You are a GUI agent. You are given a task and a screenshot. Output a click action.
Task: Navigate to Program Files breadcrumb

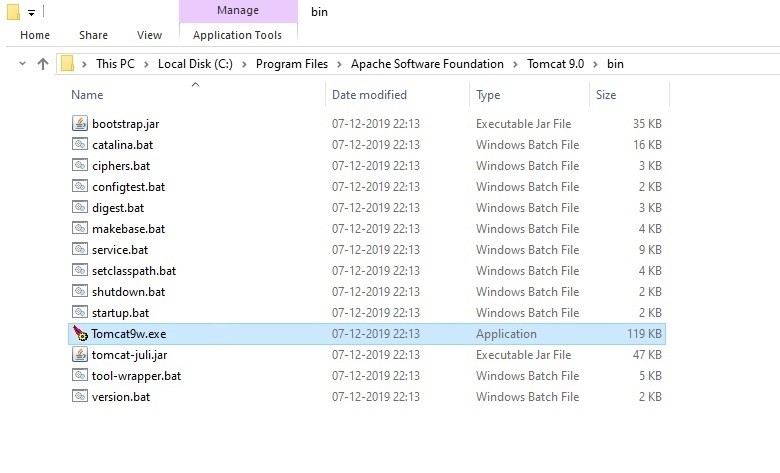pos(292,64)
